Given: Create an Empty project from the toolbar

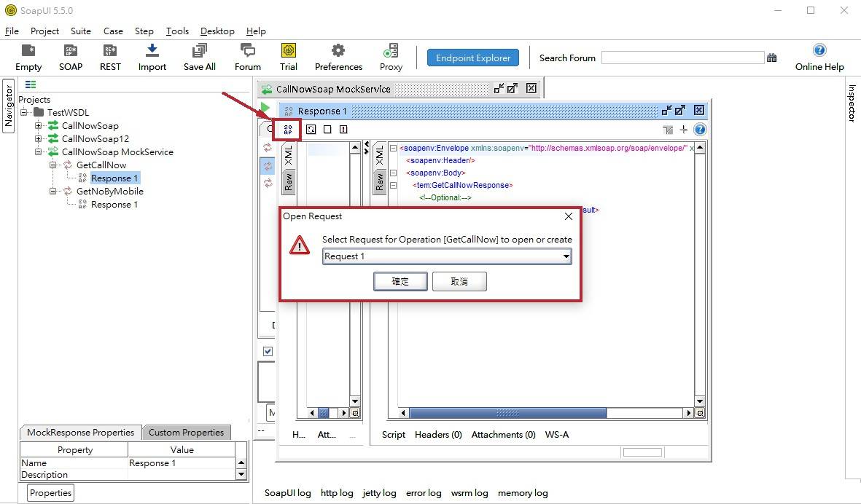Looking at the screenshot, I should coord(28,57).
